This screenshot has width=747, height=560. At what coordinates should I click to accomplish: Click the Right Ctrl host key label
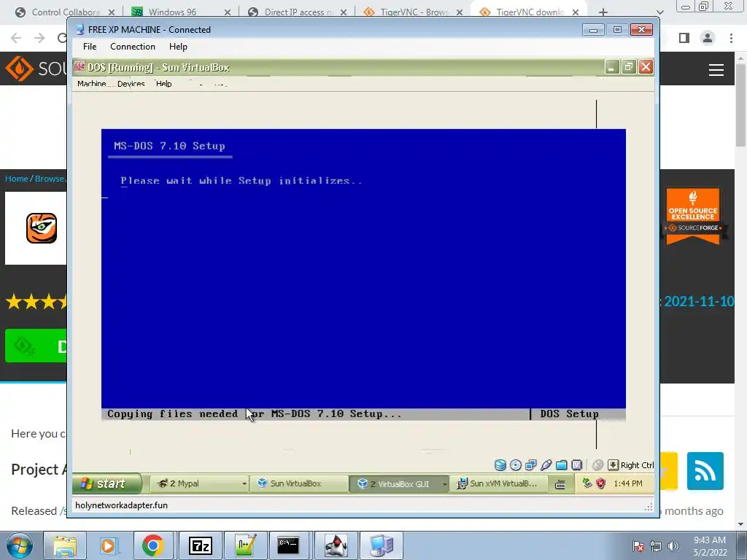(x=637, y=465)
